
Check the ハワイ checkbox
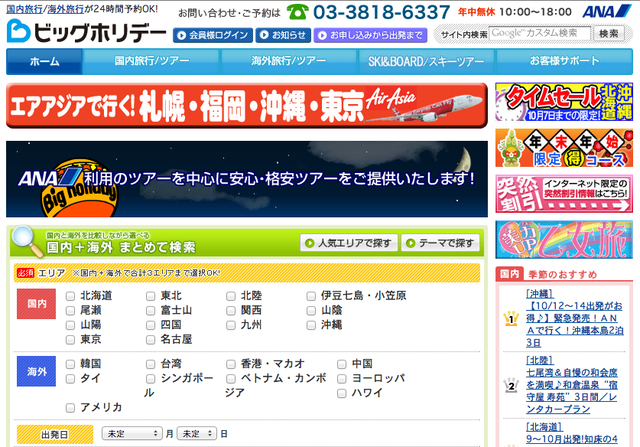[342, 394]
